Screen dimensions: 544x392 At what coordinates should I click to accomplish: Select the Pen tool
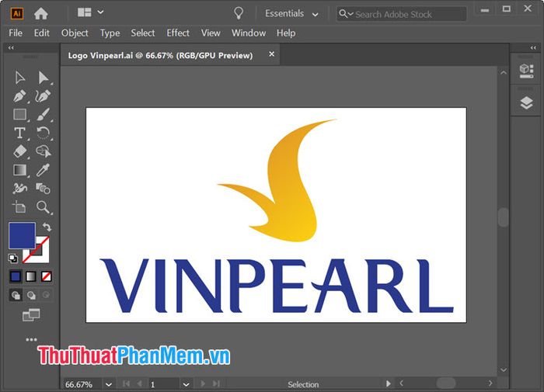pos(19,96)
